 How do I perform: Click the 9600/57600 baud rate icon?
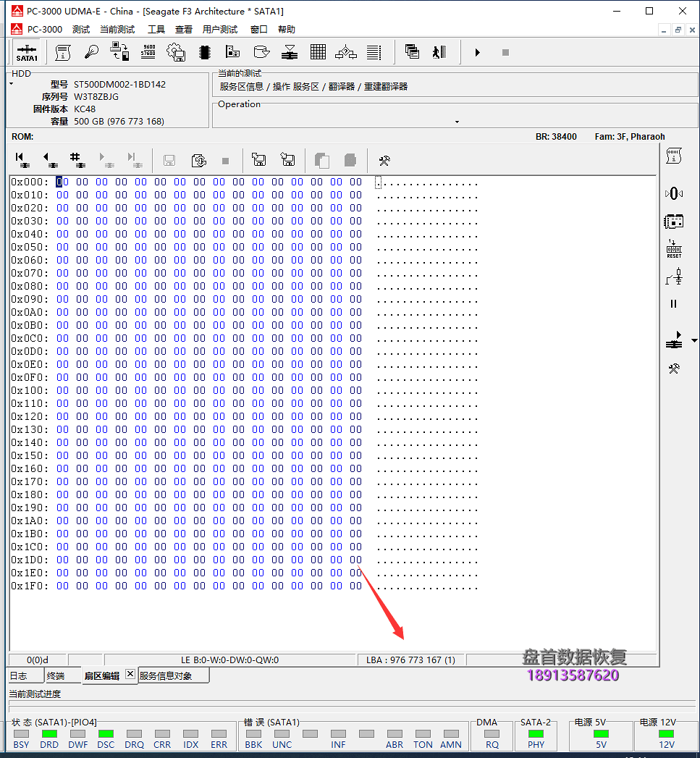148,52
